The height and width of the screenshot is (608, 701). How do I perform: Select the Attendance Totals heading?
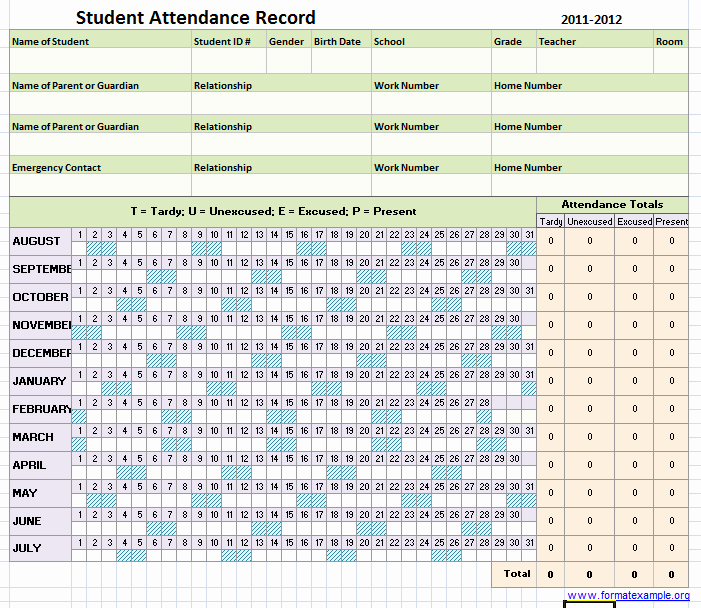pyautogui.click(x=612, y=204)
